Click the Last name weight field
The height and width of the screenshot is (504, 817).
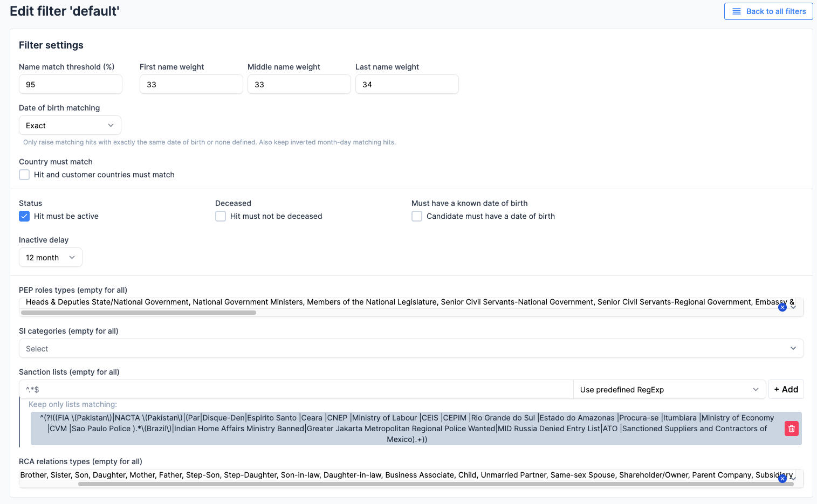pyautogui.click(x=407, y=84)
